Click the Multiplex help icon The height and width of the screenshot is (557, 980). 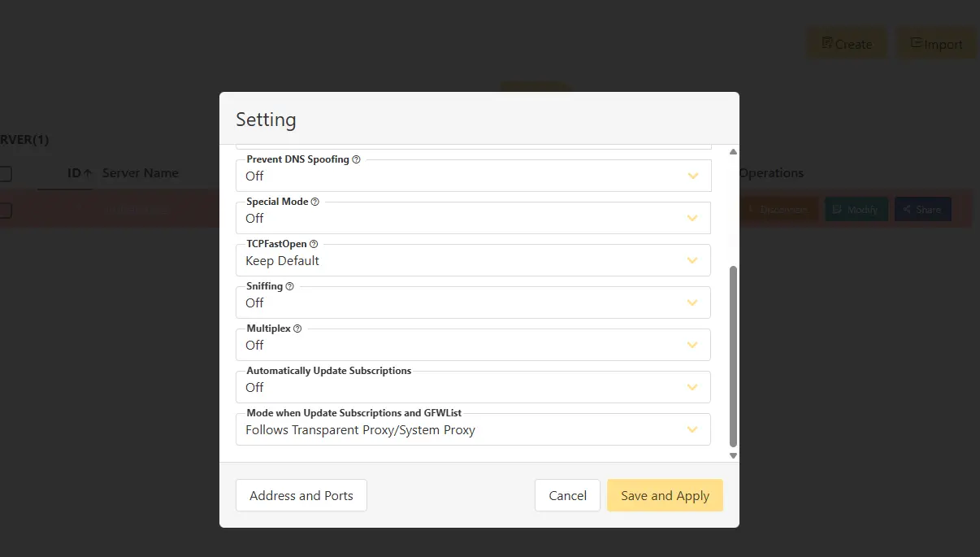pos(297,329)
